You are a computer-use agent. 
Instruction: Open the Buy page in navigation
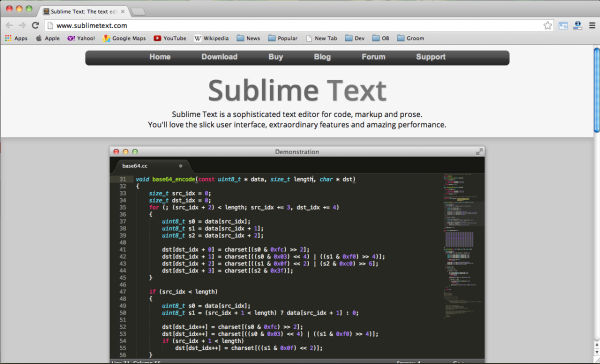pyautogui.click(x=276, y=57)
